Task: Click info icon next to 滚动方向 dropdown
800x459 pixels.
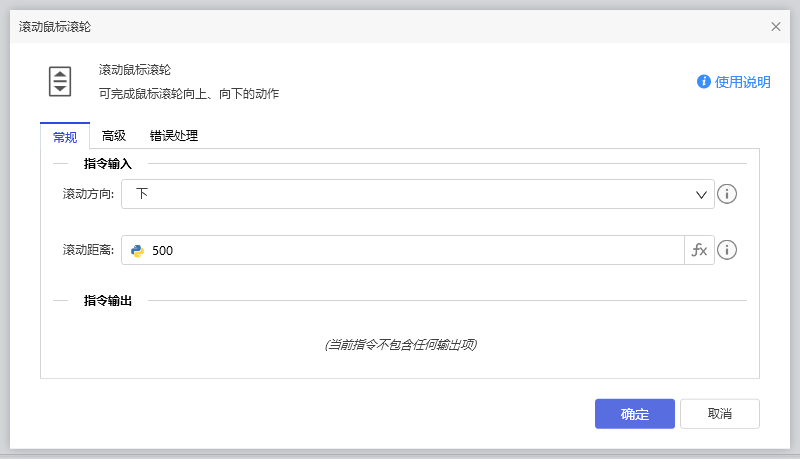Action: tap(727, 194)
